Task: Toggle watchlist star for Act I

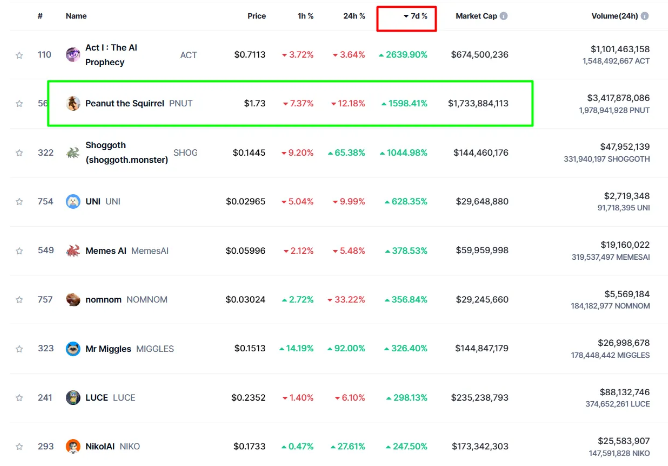Action: [x=19, y=55]
